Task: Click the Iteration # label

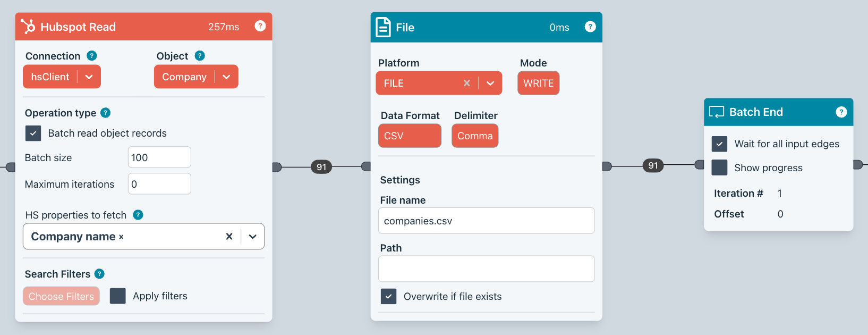Action: (x=738, y=193)
